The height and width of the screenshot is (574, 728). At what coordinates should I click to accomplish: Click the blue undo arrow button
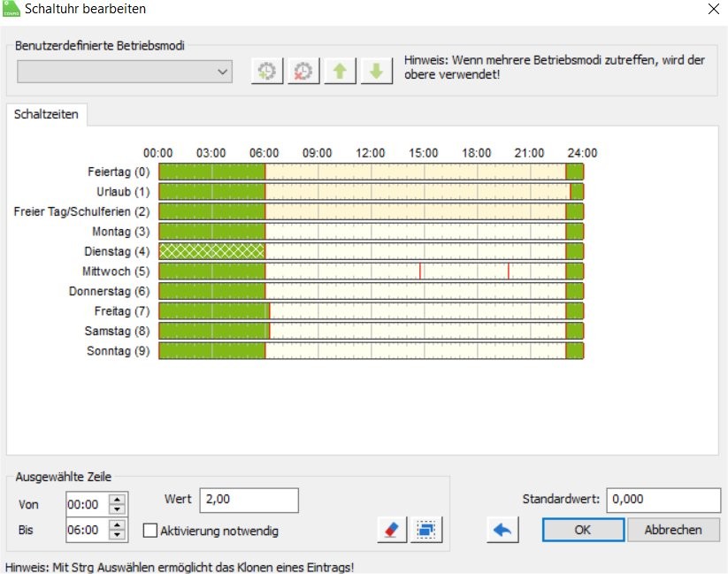point(502,530)
